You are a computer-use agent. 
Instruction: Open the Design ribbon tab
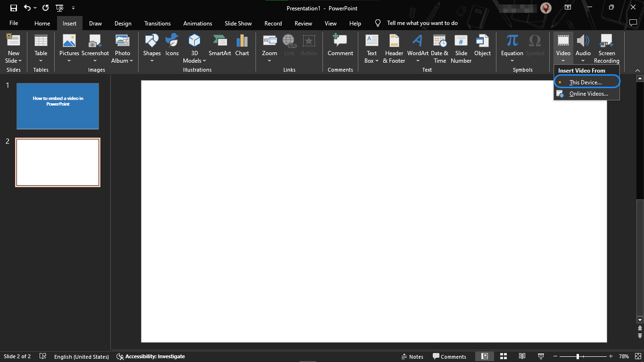tap(123, 23)
